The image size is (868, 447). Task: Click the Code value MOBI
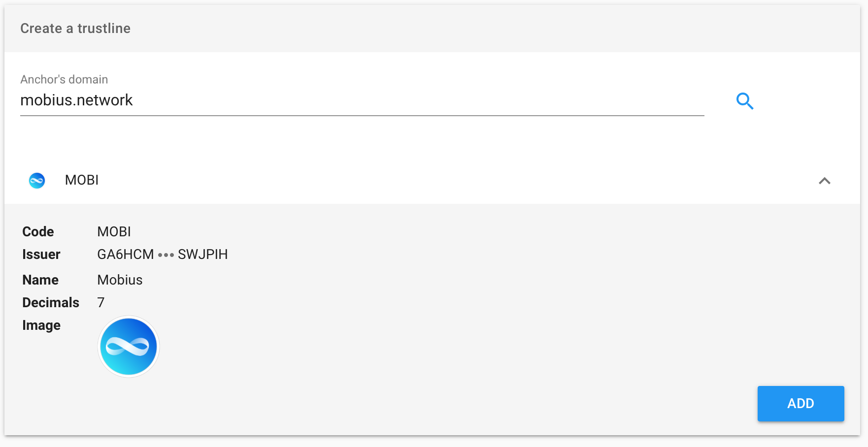click(x=114, y=232)
